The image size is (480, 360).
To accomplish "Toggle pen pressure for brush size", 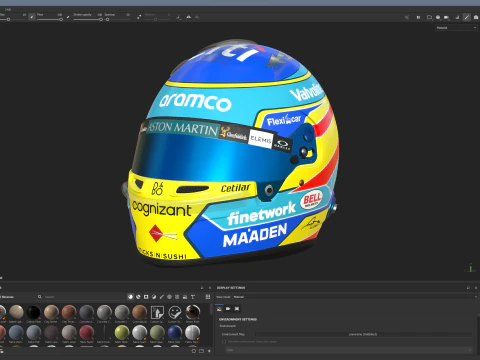I will point(32,17).
